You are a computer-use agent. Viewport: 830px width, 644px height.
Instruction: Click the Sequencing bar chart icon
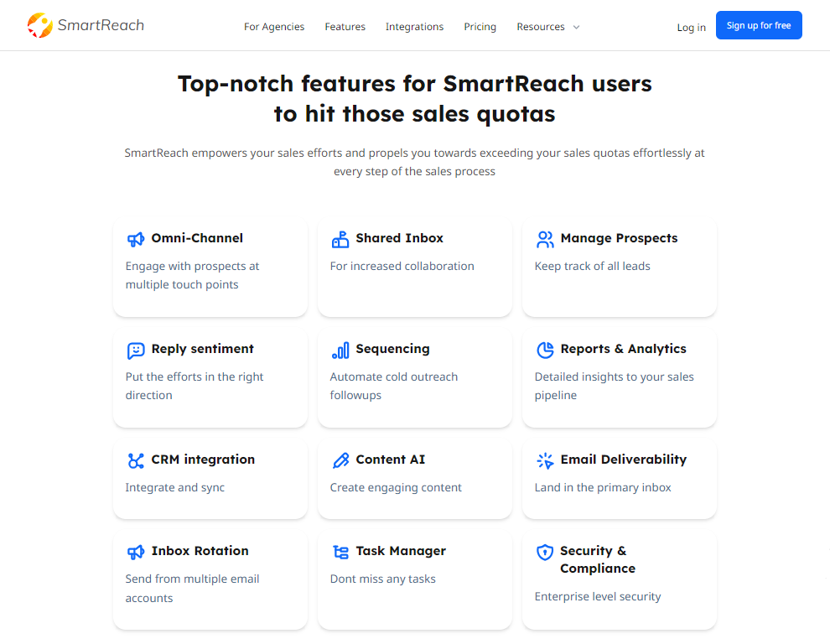[340, 350]
